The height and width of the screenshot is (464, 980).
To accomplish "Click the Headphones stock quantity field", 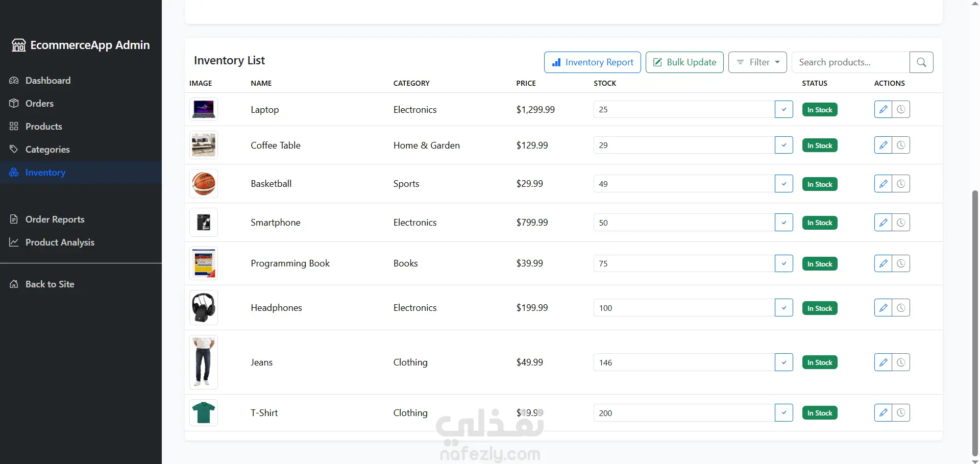I will 684,308.
